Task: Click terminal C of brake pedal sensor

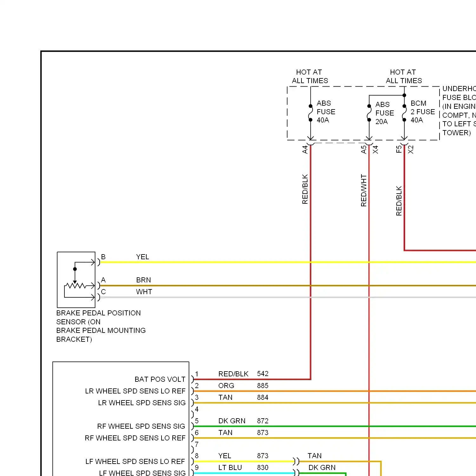Action: [103, 292]
